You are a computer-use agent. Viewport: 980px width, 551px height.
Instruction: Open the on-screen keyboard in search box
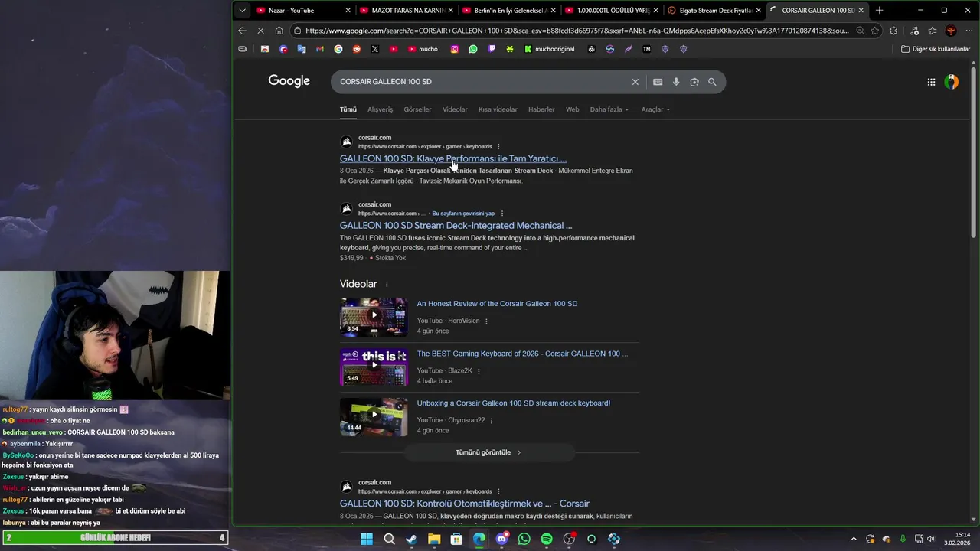(x=658, y=82)
